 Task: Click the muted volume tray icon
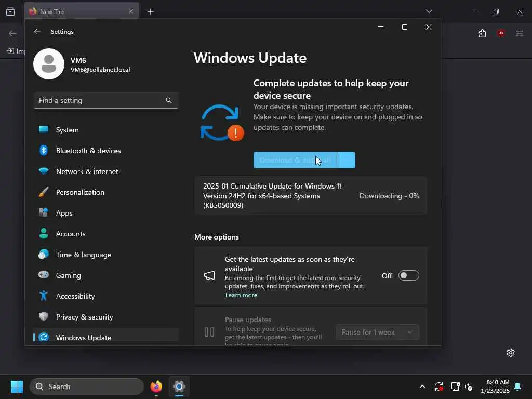(x=469, y=387)
